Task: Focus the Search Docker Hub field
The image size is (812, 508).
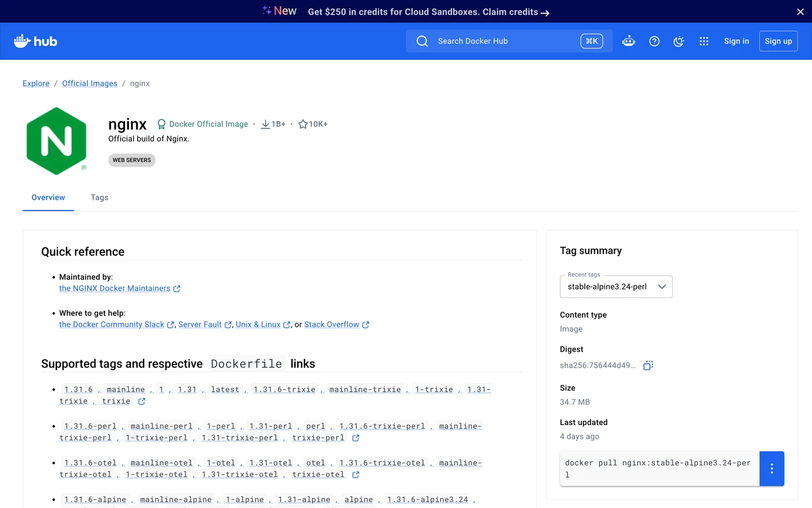Action: [509, 41]
